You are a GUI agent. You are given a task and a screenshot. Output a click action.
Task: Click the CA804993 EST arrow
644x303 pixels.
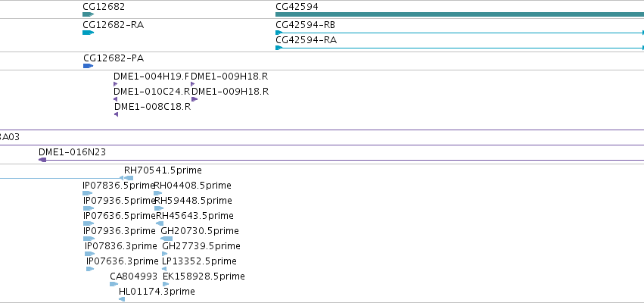pos(114,284)
